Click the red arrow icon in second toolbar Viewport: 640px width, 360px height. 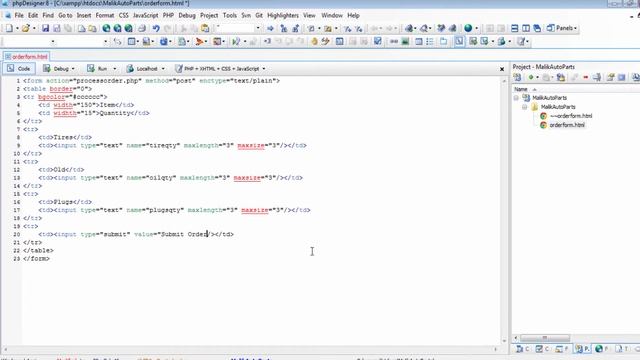[x=199, y=41]
